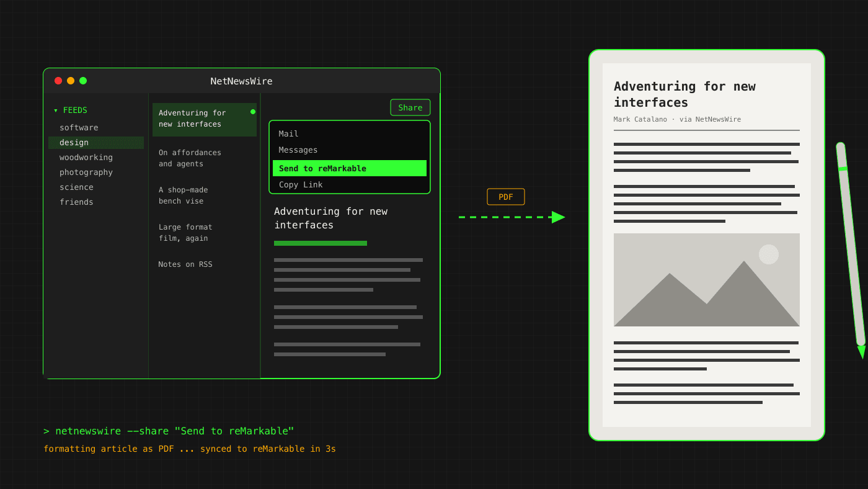
Task: Open article On affordances and agents
Action: point(190,158)
